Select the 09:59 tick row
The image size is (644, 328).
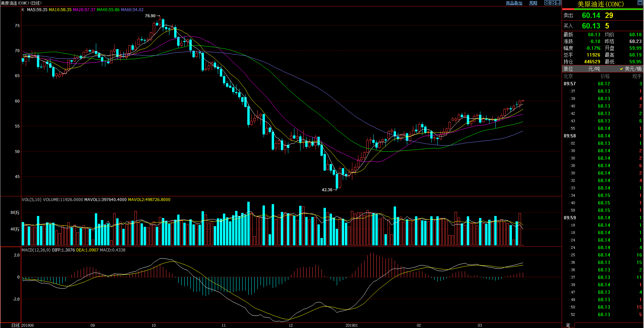[x=603, y=218]
